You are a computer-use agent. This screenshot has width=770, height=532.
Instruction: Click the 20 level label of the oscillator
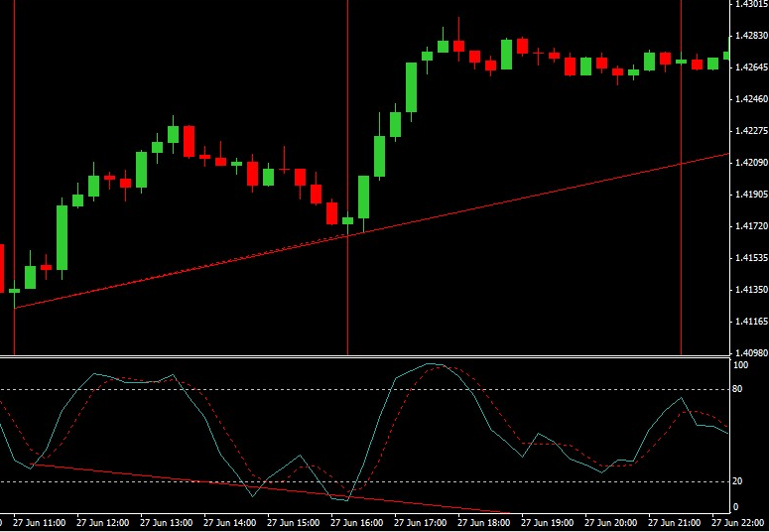pos(737,481)
